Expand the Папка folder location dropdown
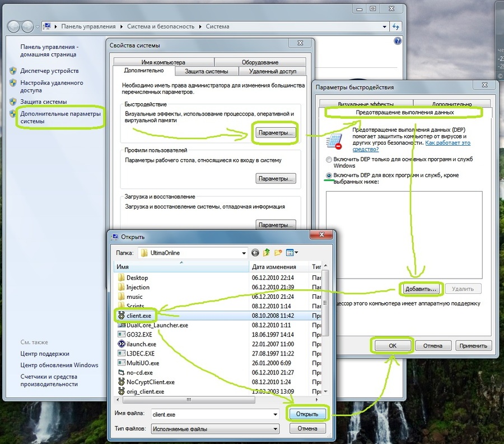Screen dimensions: 504x444 click(242, 253)
